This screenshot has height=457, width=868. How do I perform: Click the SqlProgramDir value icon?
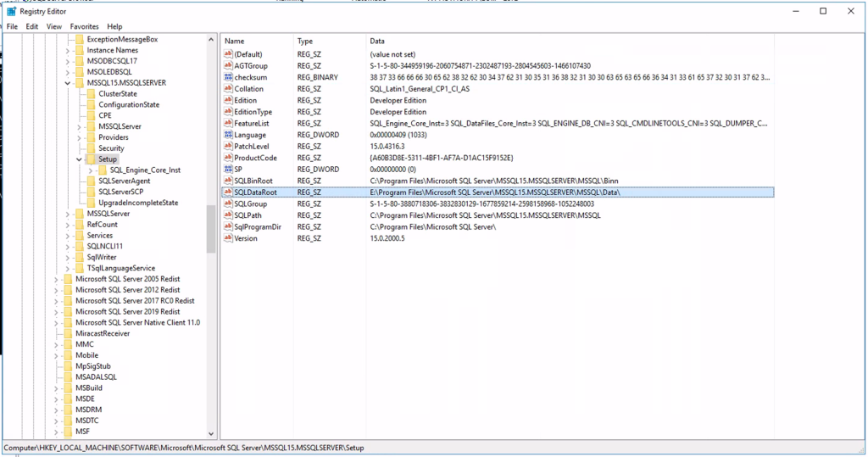(228, 226)
